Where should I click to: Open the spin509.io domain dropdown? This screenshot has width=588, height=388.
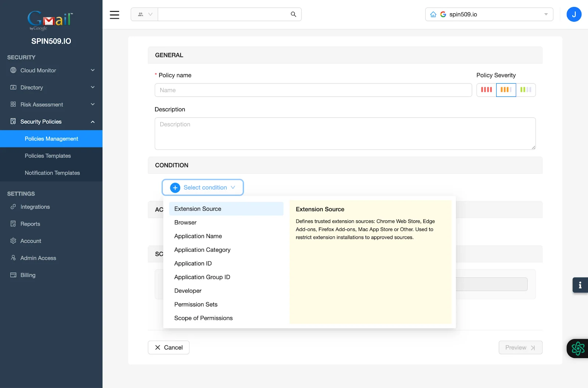click(546, 14)
